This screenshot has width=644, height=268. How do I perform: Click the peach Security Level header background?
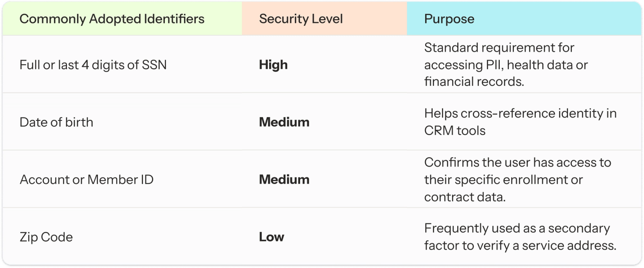point(378,19)
